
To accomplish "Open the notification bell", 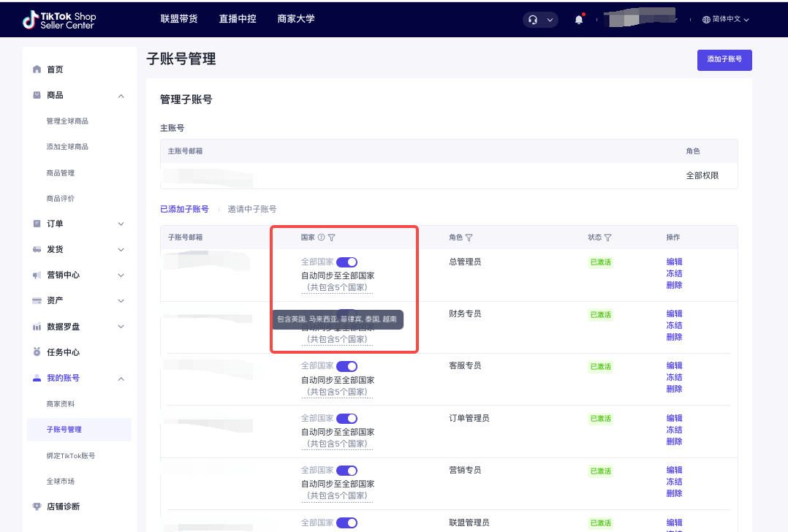I will 579,20.
